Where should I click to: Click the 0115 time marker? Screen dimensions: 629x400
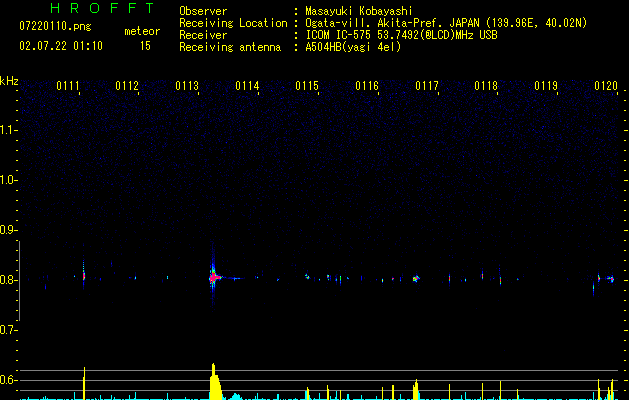coord(307,85)
